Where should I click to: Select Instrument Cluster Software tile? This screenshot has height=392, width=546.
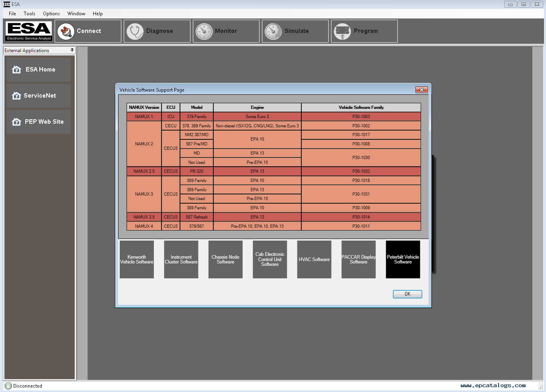[x=181, y=259]
